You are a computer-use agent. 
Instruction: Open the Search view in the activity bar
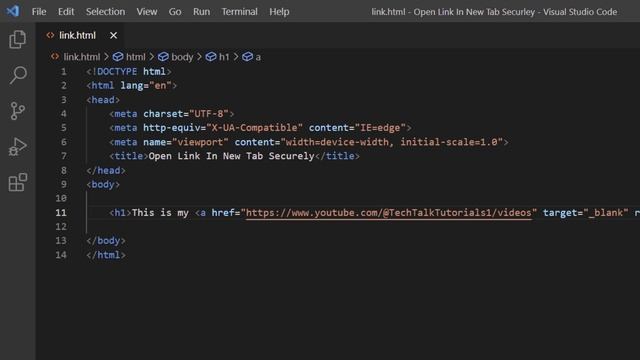(x=18, y=75)
